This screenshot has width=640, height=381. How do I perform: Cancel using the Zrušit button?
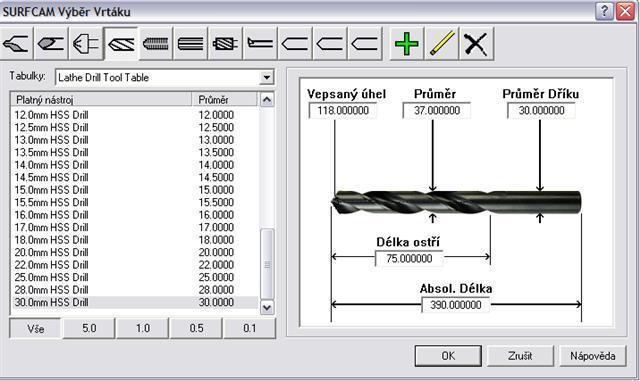tap(520, 356)
